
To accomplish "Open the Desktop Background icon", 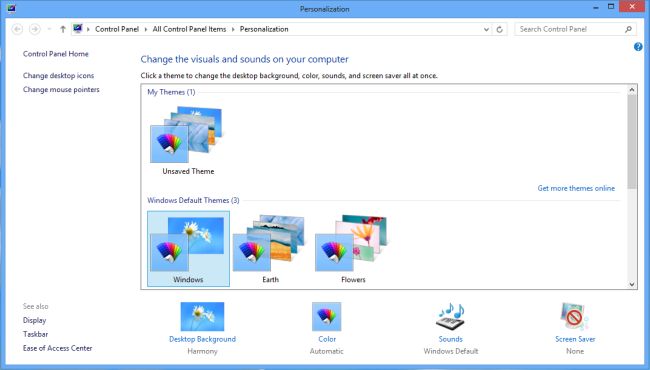I will point(202,317).
